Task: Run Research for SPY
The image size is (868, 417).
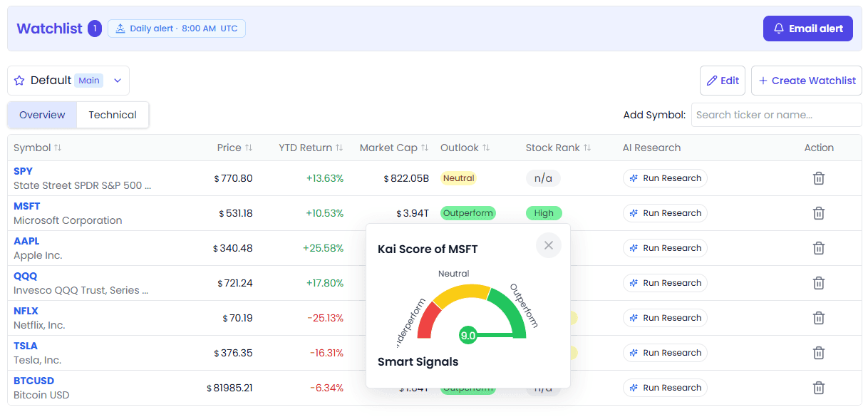Action: point(665,178)
